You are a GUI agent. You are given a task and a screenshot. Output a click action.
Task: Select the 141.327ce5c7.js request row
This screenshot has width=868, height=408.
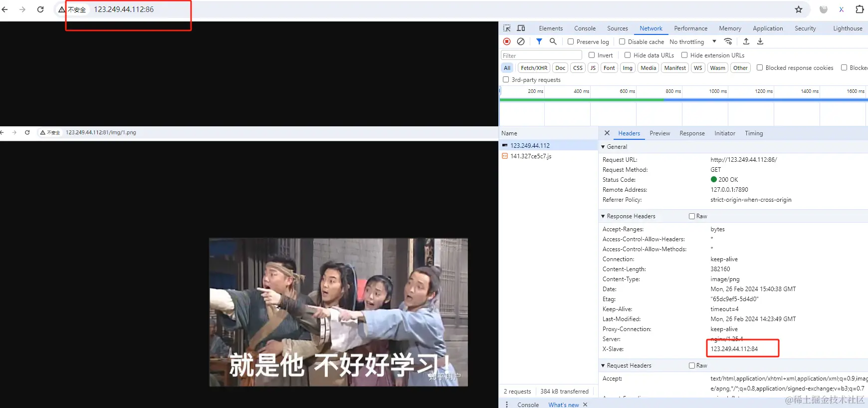click(x=548, y=156)
